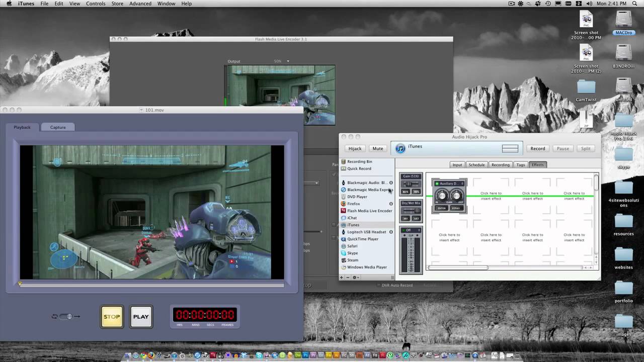Start recording with the Record button
The image size is (644, 362).
pyautogui.click(x=537, y=148)
